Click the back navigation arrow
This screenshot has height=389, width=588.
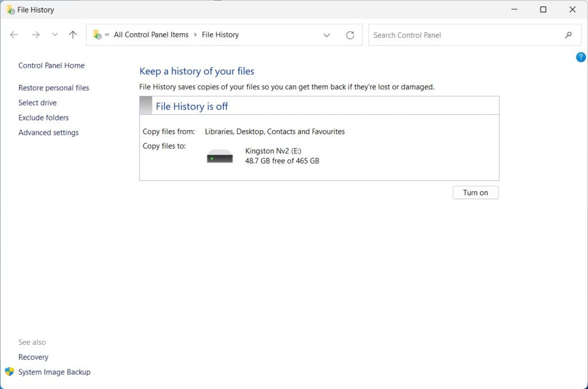click(x=14, y=35)
